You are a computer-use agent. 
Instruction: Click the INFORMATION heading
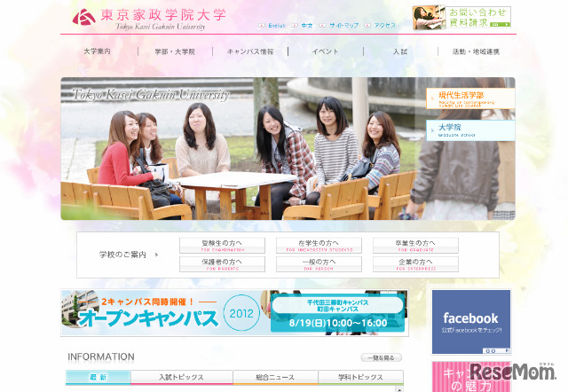tap(101, 357)
